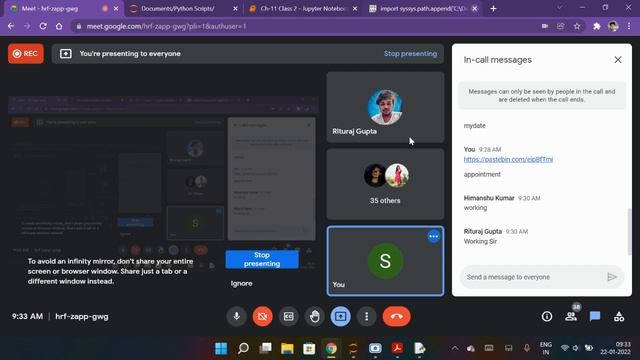Leave the call with red hang-up button
Viewport: 640px width, 360px height.
[x=396, y=316]
